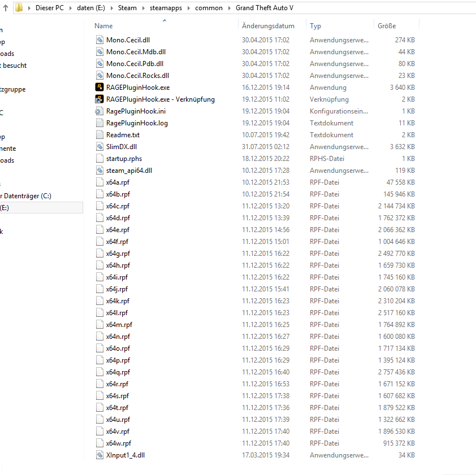Select the highlighted (E:) drive in navigation pane
Screen dimensions: 476x475
pos(41,208)
